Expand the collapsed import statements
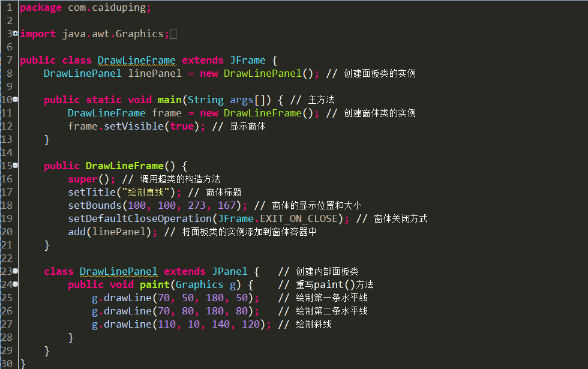588x369 pixels. click(16, 34)
